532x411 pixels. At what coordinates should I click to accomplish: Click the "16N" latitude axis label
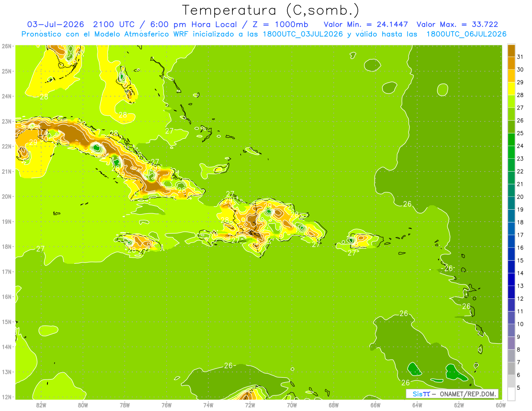click(7, 297)
